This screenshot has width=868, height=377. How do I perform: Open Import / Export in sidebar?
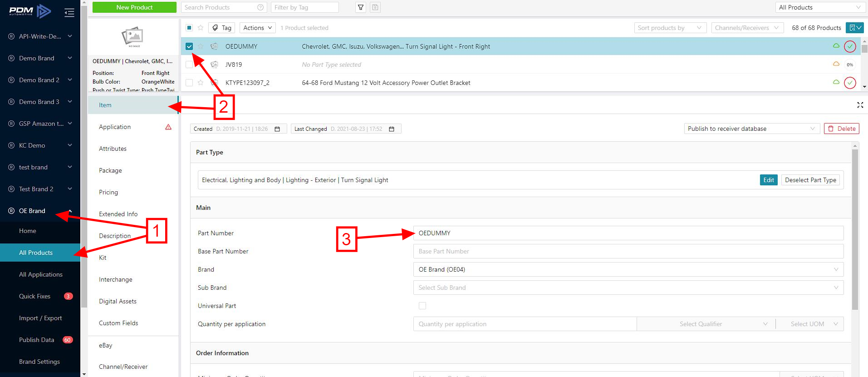click(x=40, y=318)
